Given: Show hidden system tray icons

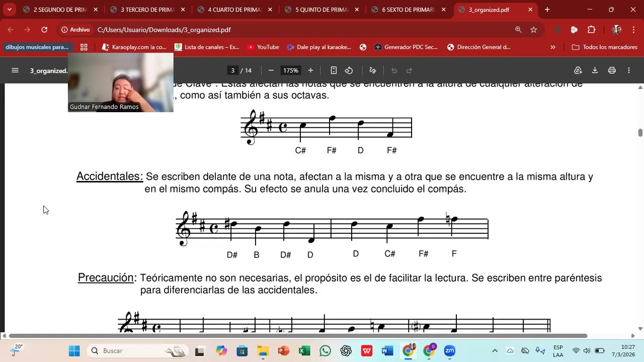Looking at the screenshot, I should tap(495, 350).
